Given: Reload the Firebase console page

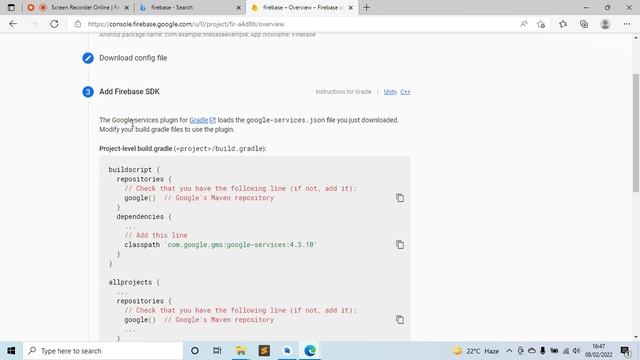Looking at the screenshot, I should pyautogui.click(x=54, y=24).
